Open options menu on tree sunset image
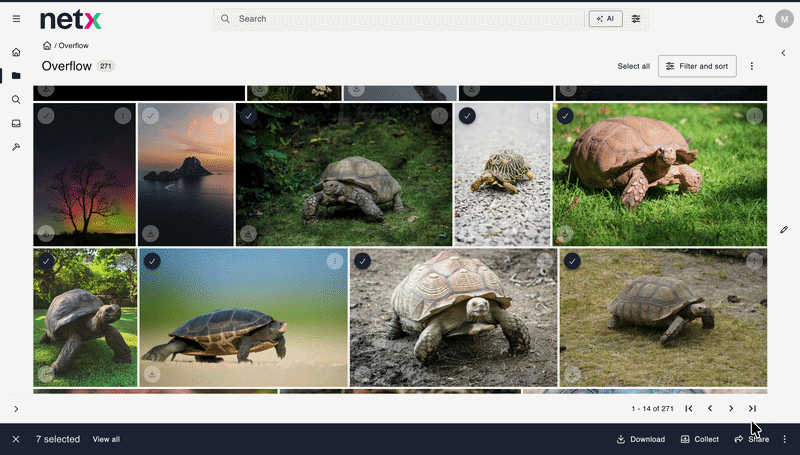 pos(123,116)
